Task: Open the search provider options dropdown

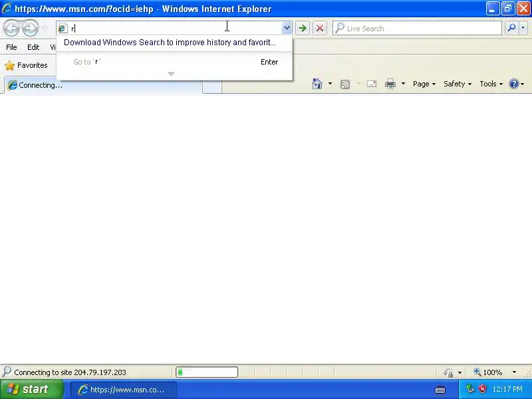Action: point(523,28)
